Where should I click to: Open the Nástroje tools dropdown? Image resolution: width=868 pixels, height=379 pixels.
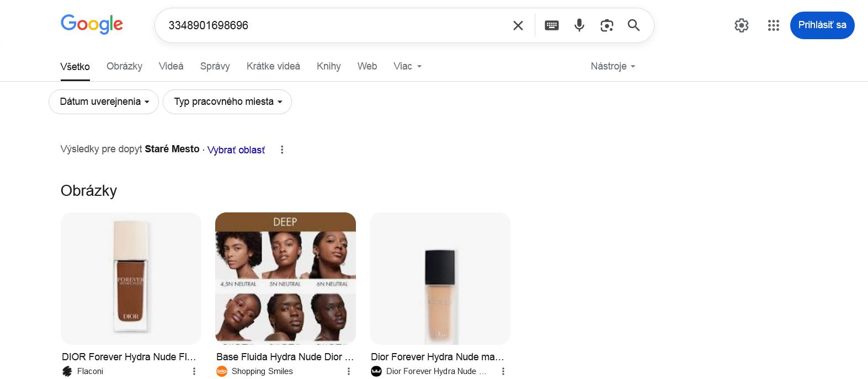pos(613,66)
